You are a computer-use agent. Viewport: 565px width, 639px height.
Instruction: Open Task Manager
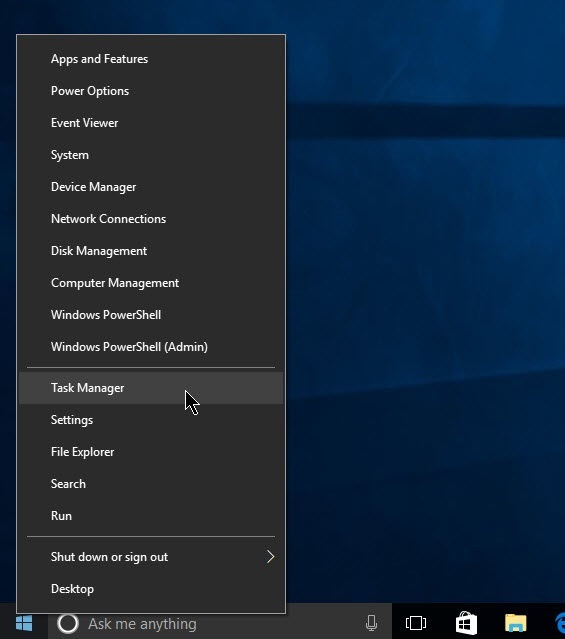pyautogui.click(x=151, y=388)
